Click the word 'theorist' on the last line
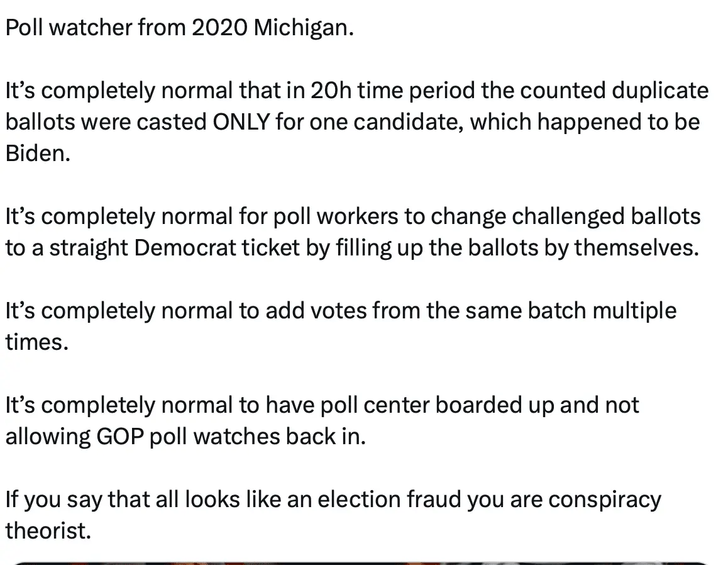728x565 pixels. (47, 531)
